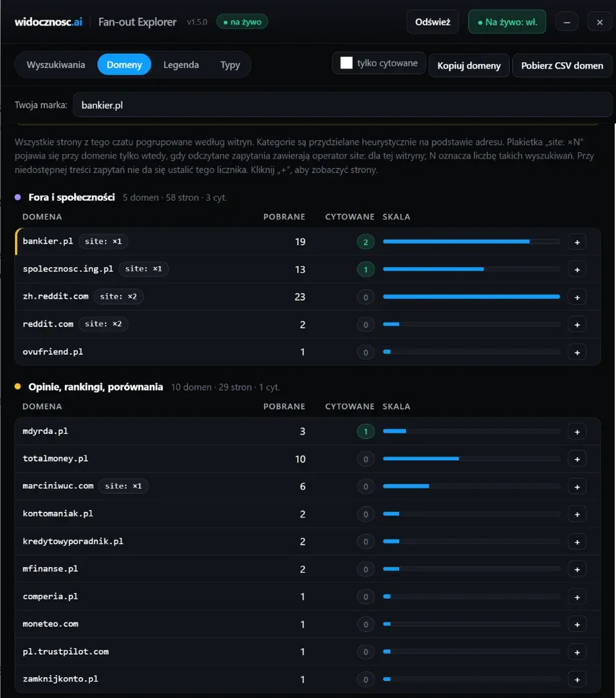Click the 'site: ×2' badge on zh.reddit.com

pyautogui.click(x=119, y=296)
